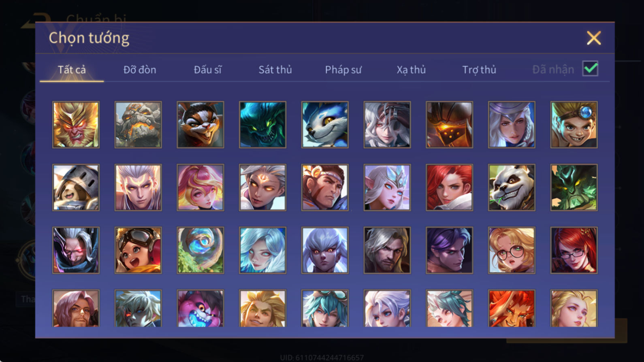Screen dimensions: 644x362
Task: Select the Tất cả tab
Action: coord(72,70)
